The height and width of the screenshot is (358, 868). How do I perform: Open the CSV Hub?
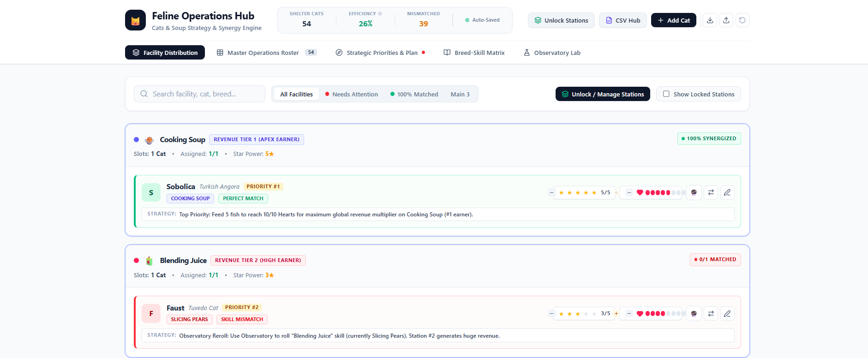click(623, 20)
